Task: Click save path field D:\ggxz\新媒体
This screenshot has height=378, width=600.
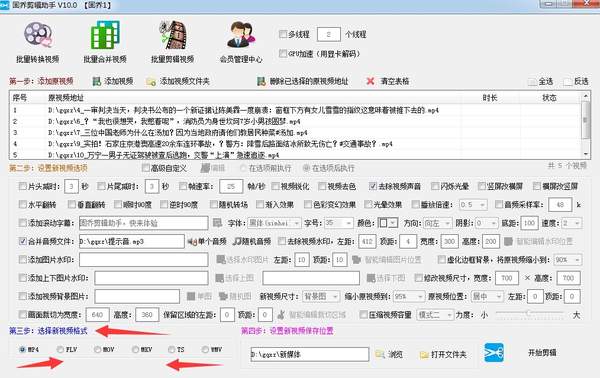Action: (310, 354)
